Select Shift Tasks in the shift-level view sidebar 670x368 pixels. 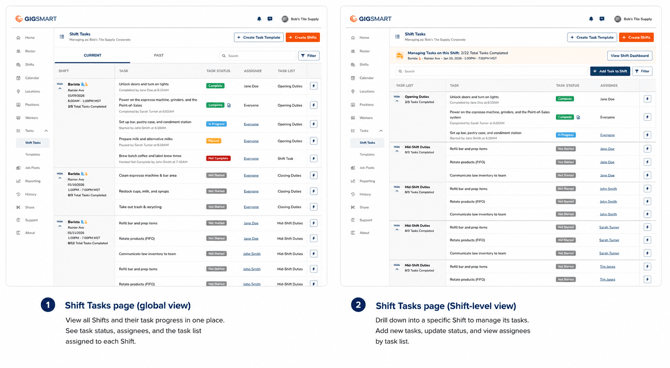tap(367, 143)
